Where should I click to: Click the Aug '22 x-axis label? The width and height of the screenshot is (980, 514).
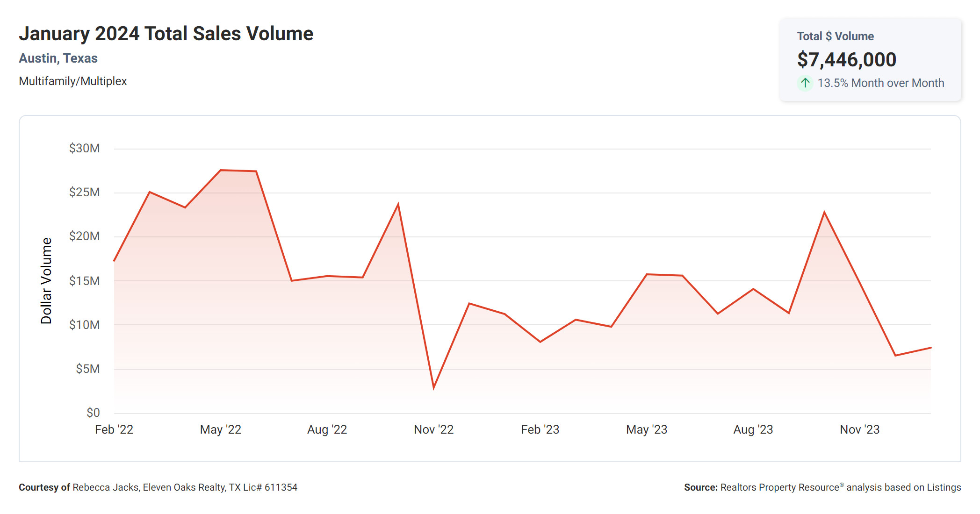[x=327, y=429]
